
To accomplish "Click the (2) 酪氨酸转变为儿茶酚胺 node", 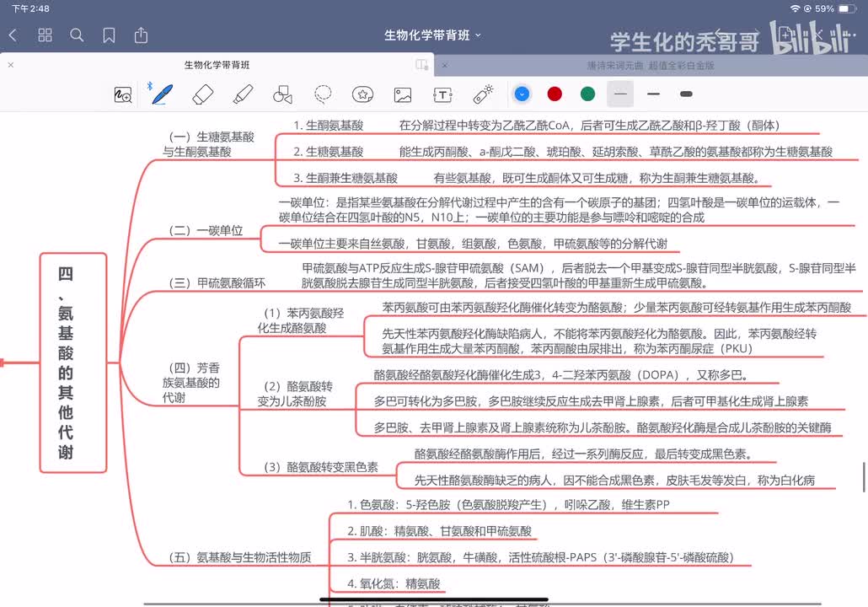I will (295, 393).
